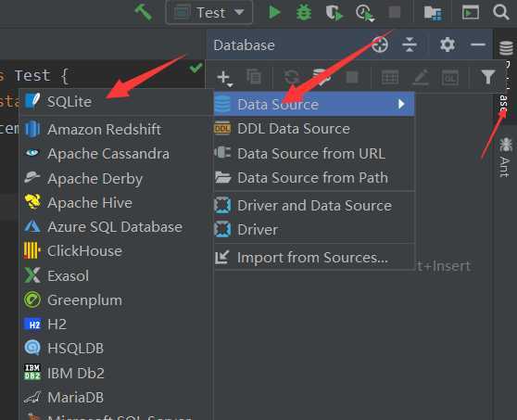
Task: Open the Database tool window stripe icon
Action: [x=506, y=48]
